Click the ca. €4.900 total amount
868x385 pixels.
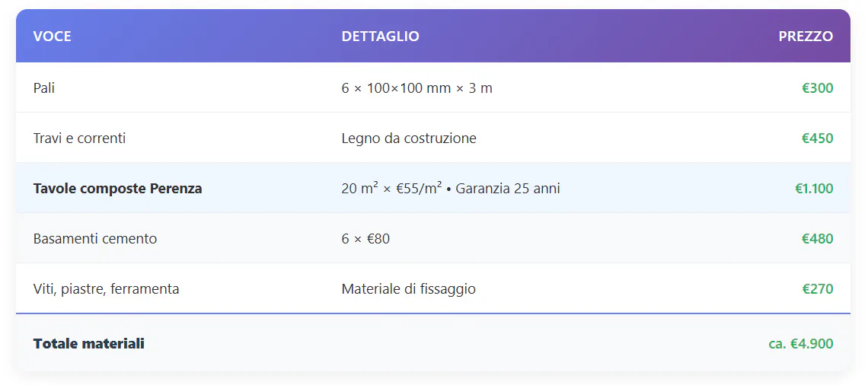pos(800,344)
